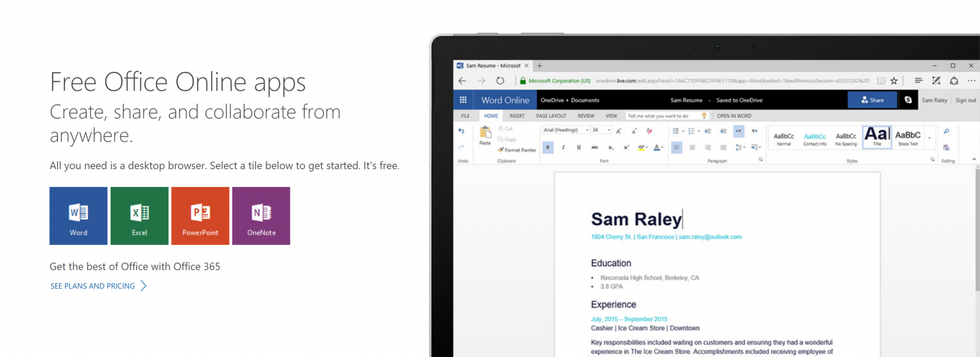This screenshot has height=357, width=980.
Task: Open the Excel Online tile
Action: (x=139, y=216)
